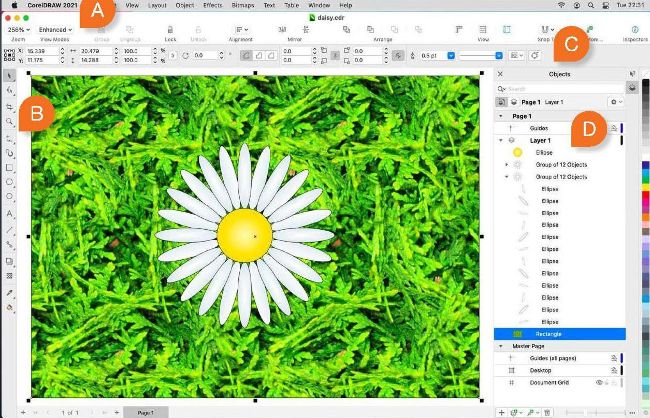This screenshot has width=650, height=418.
Task: Toggle visibility of Document Grid
Action: [x=600, y=382]
